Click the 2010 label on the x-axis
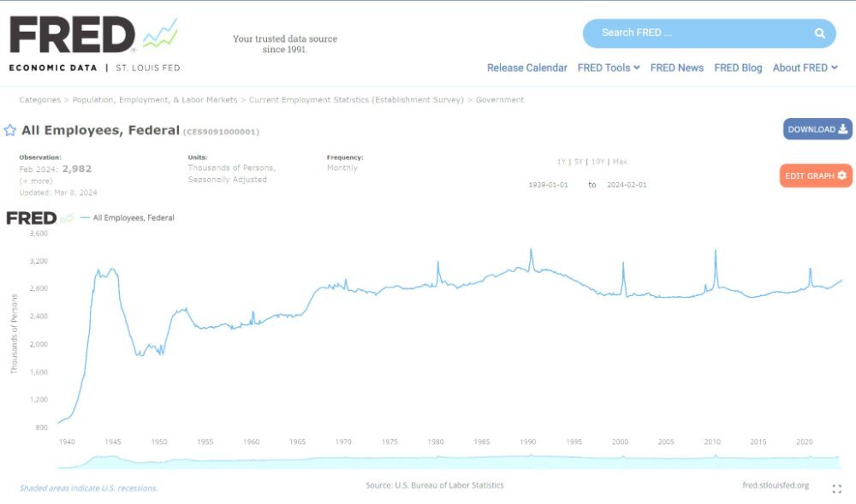 [712, 442]
